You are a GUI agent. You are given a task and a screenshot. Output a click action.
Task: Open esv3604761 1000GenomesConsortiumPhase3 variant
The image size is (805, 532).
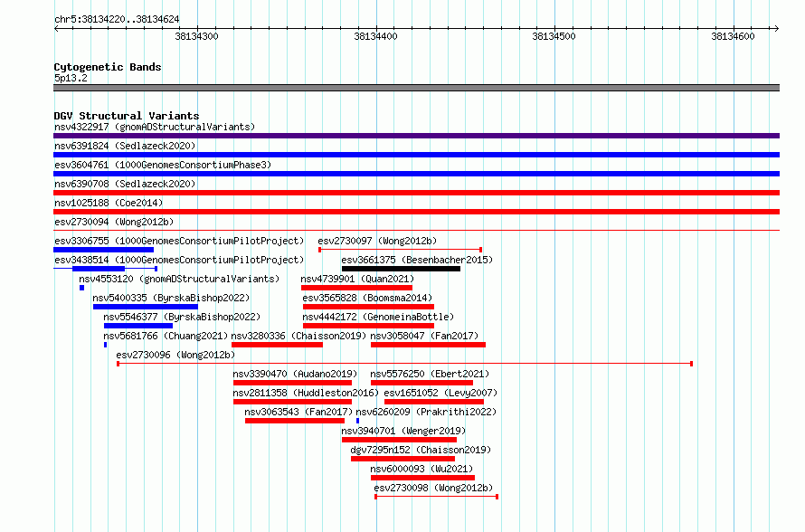pyautogui.click(x=163, y=165)
